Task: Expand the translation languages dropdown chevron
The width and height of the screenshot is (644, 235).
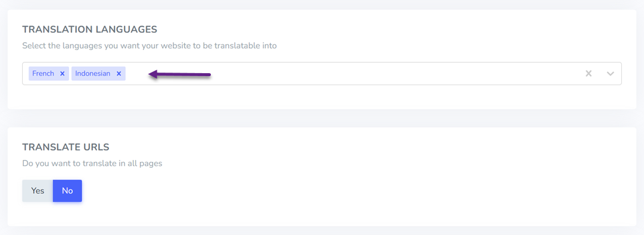Action: pyautogui.click(x=610, y=74)
